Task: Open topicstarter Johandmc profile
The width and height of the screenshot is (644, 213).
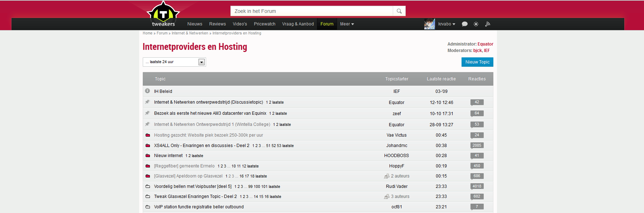Action: (x=397, y=146)
